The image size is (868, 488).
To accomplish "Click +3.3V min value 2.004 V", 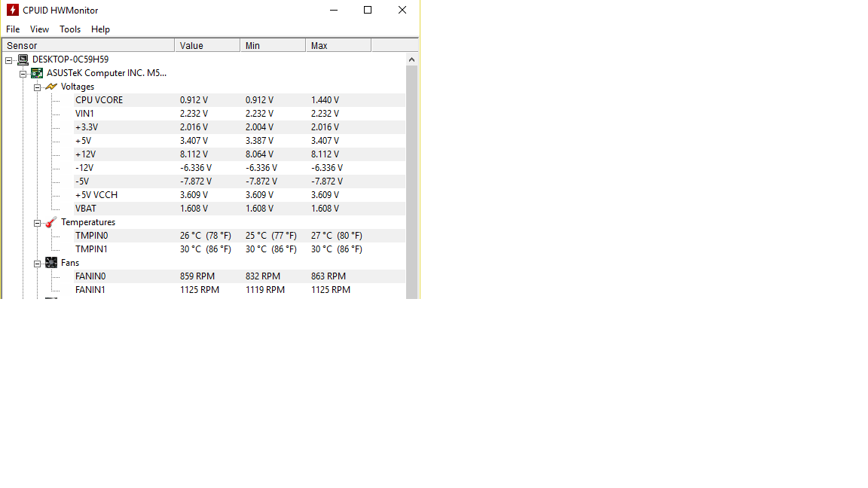I will pyautogui.click(x=260, y=127).
